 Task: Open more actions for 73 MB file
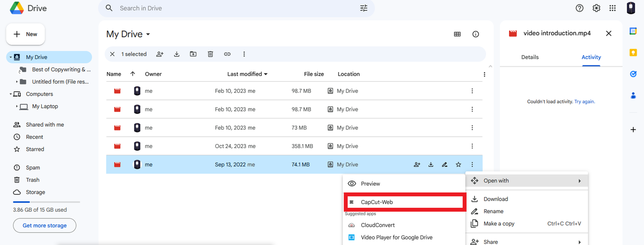coord(472,128)
